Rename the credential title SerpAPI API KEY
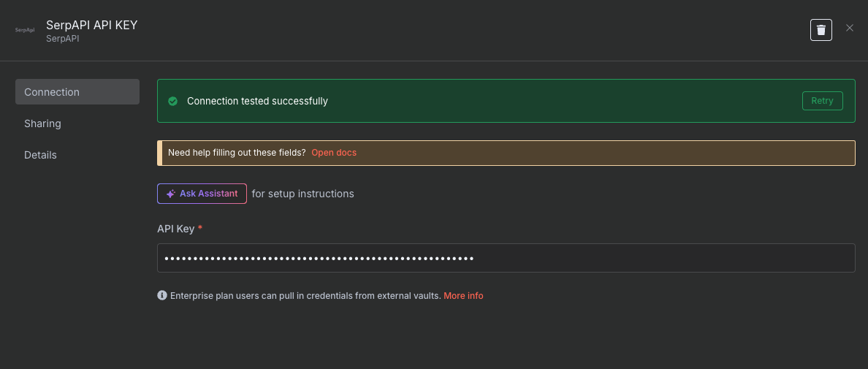Viewport: 868px width, 369px height. point(92,25)
